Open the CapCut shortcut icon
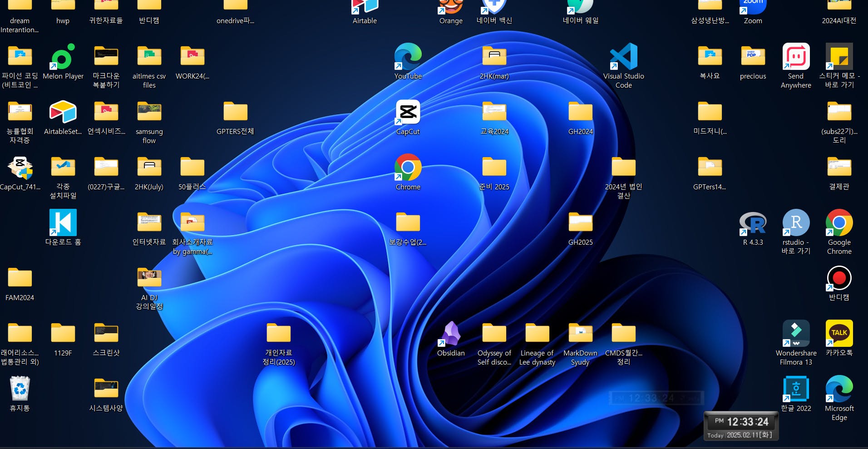Viewport: 868px width, 449px height. coord(408,112)
